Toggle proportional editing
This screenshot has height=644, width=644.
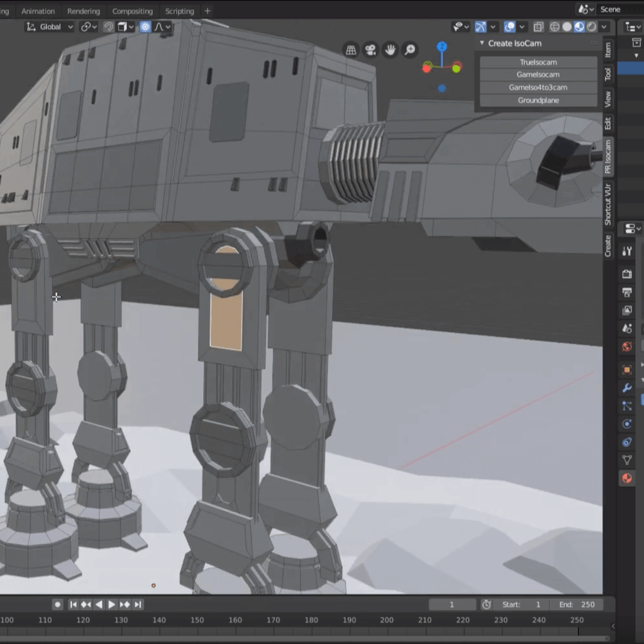coord(145,27)
